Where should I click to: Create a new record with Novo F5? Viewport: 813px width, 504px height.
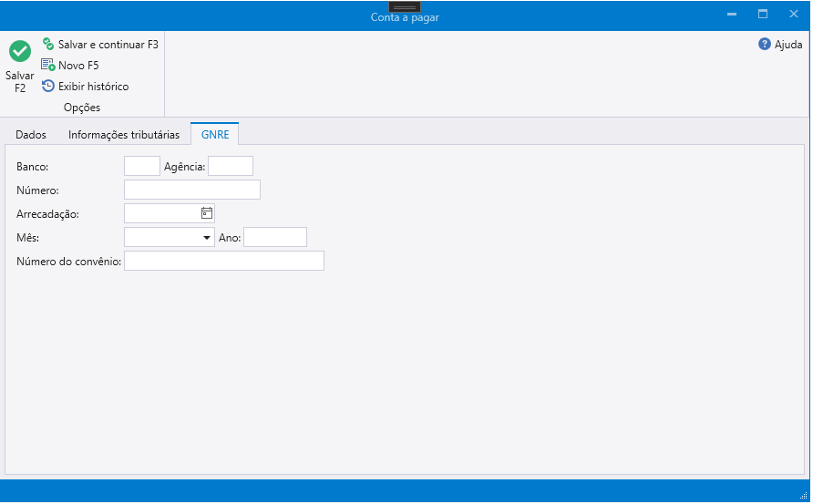pos(70,65)
